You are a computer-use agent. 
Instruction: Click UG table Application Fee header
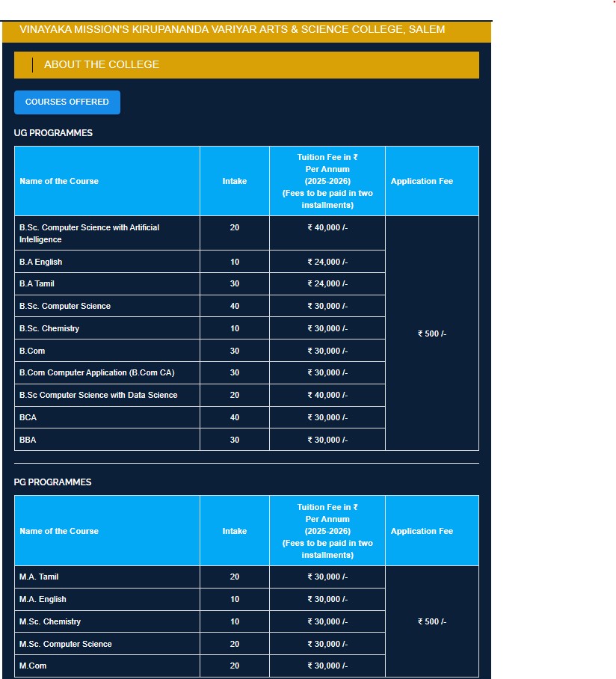click(x=432, y=181)
